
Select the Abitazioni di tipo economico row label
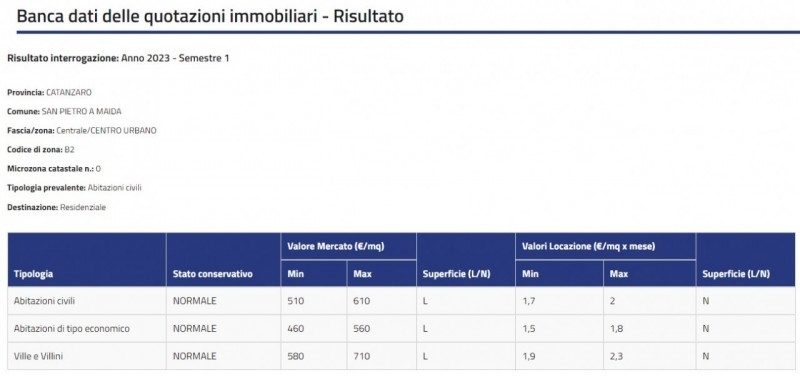(72, 329)
